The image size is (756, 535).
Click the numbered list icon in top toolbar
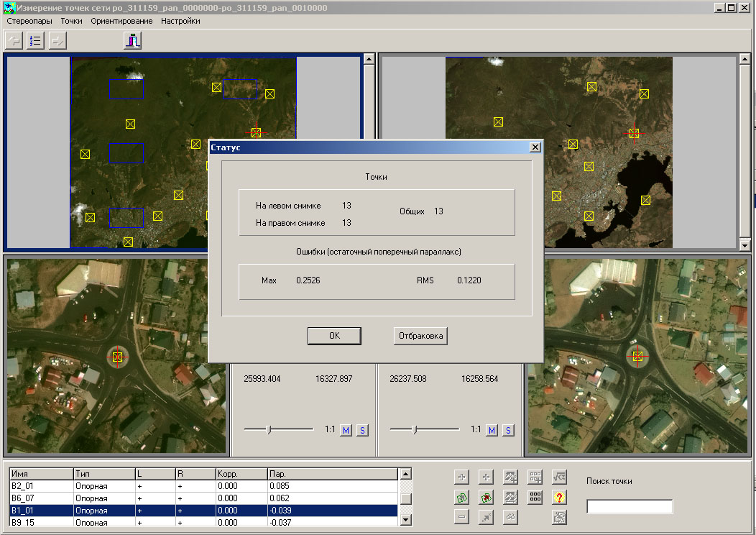pos(35,40)
